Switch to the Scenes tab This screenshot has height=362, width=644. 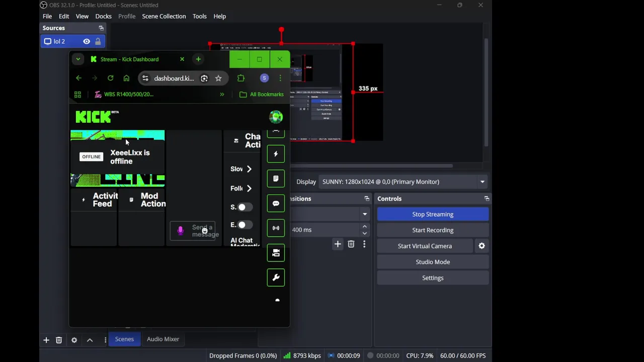point(124,339)
